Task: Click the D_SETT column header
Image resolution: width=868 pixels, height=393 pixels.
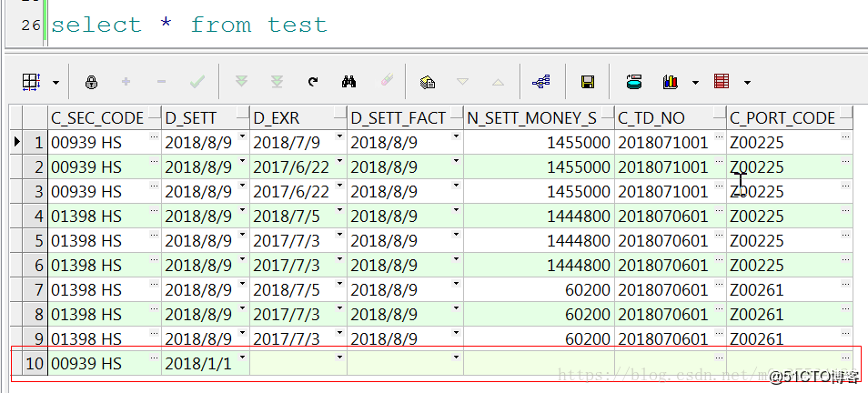Action: 206,117
